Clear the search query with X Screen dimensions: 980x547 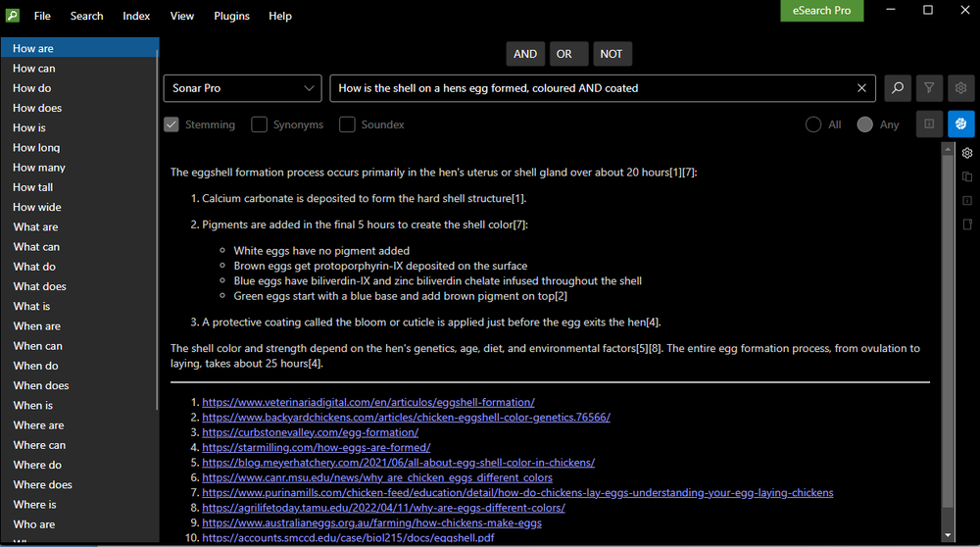(x=861, y=88)
